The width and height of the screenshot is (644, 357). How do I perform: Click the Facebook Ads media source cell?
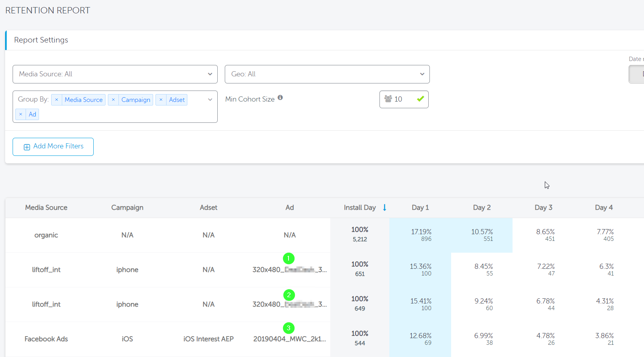(x=46, y=339)
